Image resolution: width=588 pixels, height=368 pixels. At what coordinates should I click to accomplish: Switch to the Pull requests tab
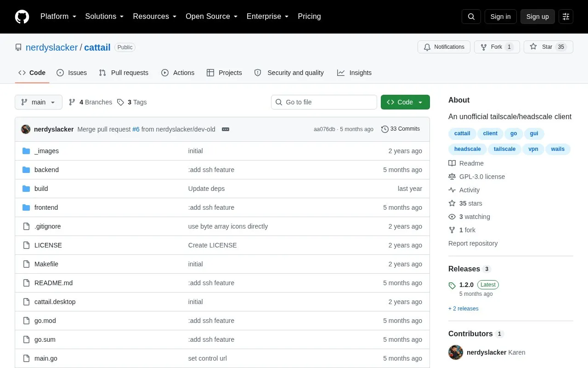click(x=124, y=73)
